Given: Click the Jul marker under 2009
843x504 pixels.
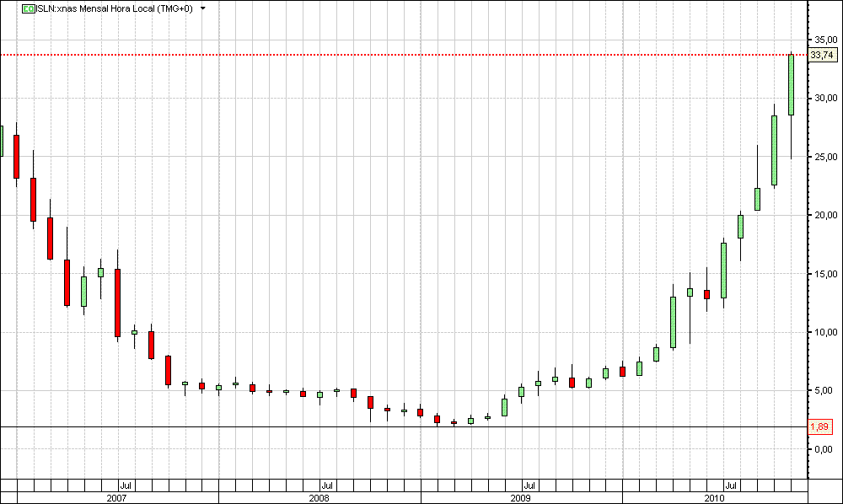Looking at the screenshot, I should click(529, 485).
